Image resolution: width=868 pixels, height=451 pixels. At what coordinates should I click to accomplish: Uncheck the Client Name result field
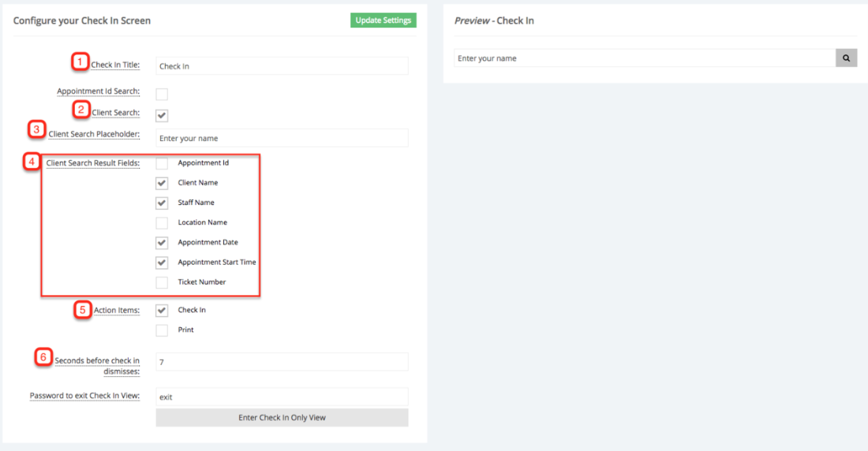click(x=162, y=183)
